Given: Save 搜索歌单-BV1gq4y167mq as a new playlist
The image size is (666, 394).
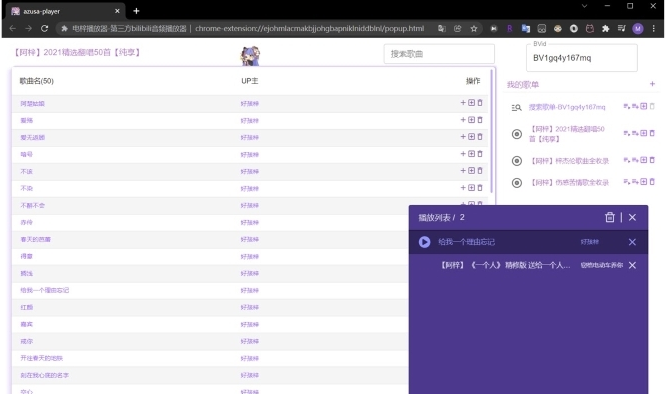Looking at the screenshot, I should click(x=644, y=106).
